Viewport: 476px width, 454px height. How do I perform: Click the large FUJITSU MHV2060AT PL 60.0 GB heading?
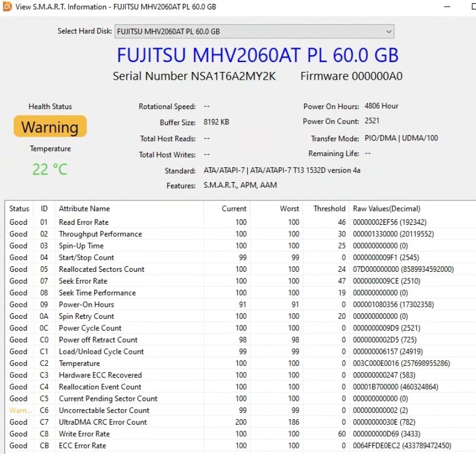pyautogui.click(x=258, y=55)
